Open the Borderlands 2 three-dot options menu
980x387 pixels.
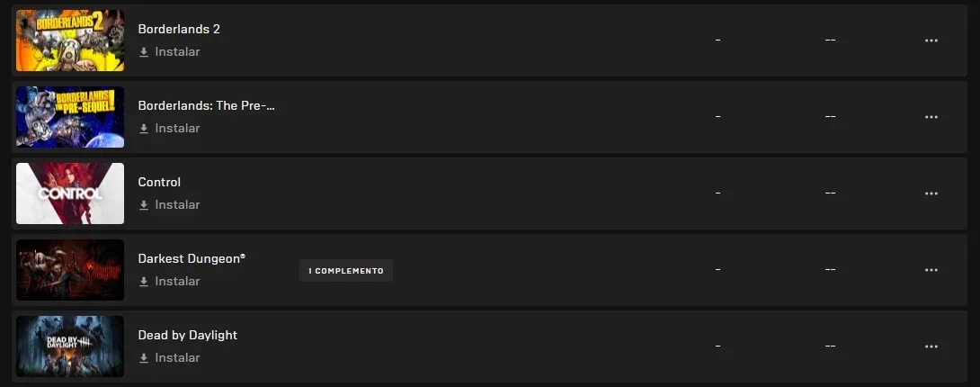click(931, 40)
